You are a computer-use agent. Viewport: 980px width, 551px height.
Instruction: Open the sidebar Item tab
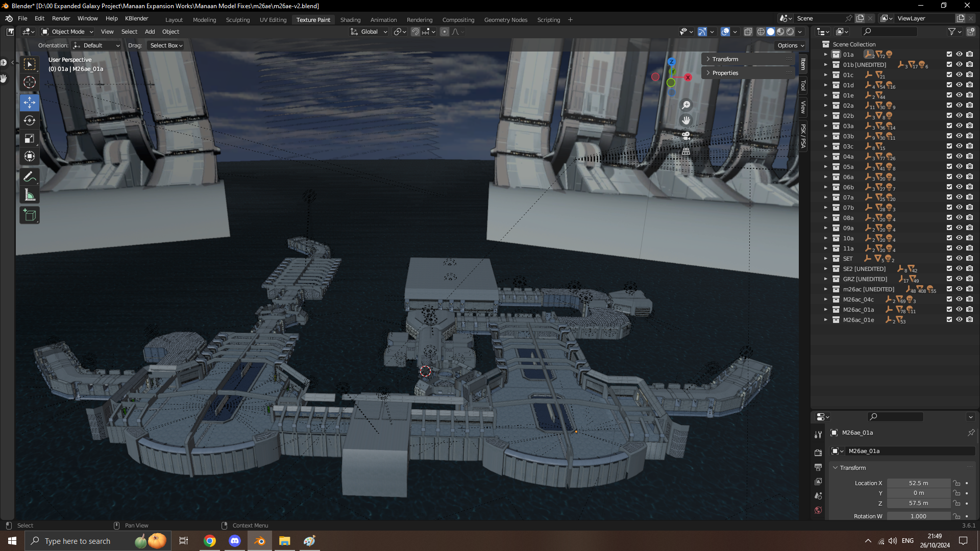[803, 64]
